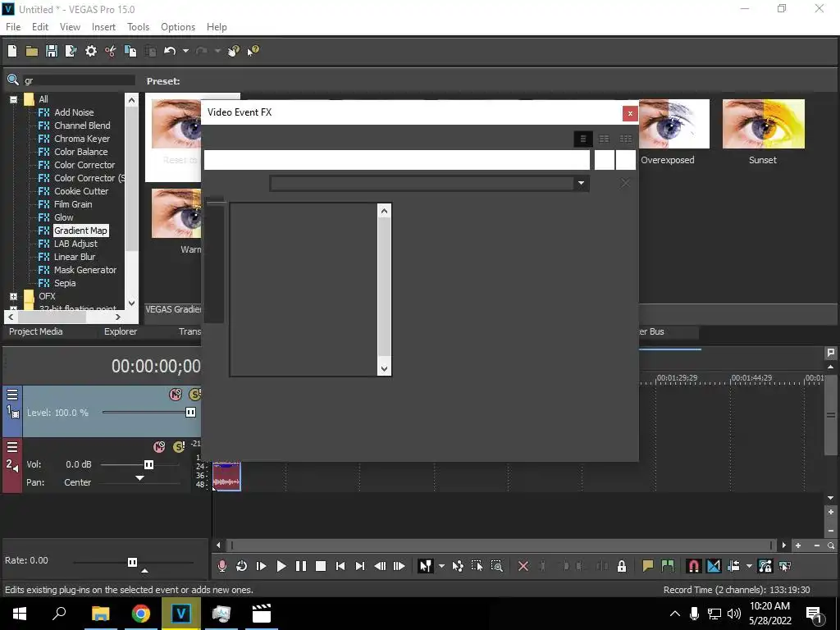The height and width of the screenshot is (630, 840).
Task: Save the project using the floppy icon
Action: coord(52,51)
